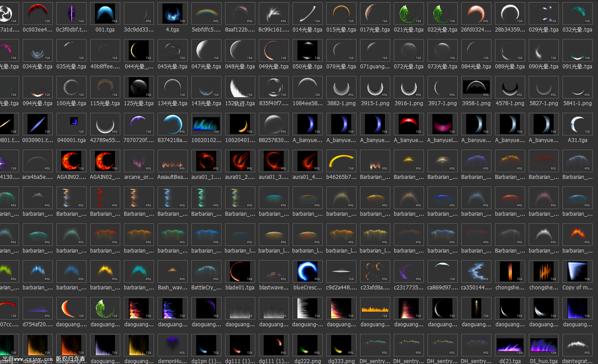Screen dimensions: 598x364
Task: Select the file name '089光晕.tga'
Action: (x=510, y=67)
